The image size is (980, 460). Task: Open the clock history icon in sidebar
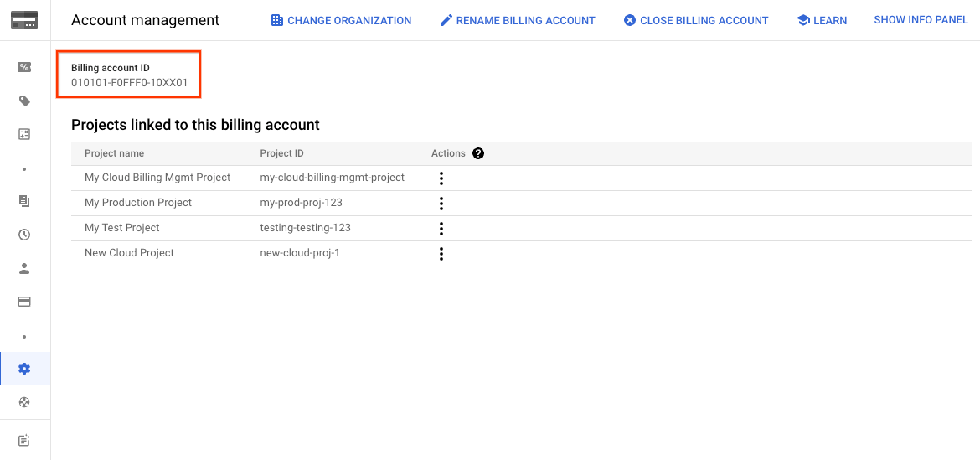[24, 235]
